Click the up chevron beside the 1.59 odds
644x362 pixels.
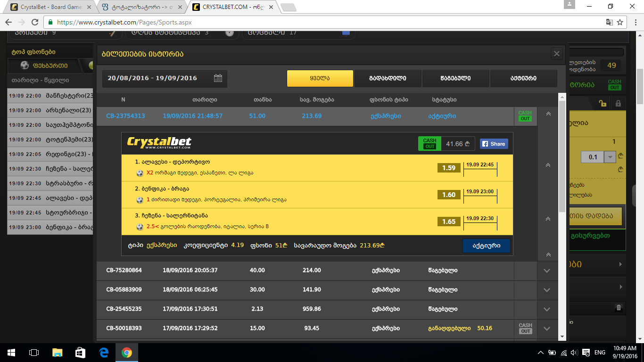pos(547,165)
